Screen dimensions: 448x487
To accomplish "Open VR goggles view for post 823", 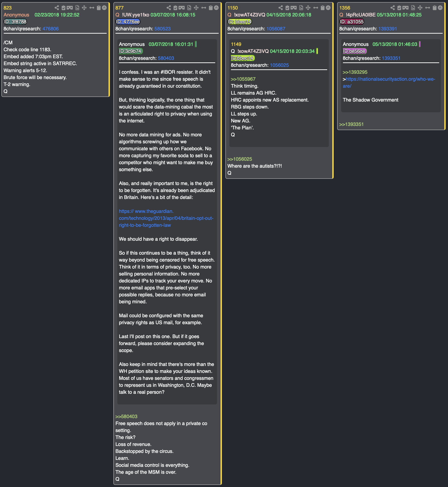I will coord(70,8).
